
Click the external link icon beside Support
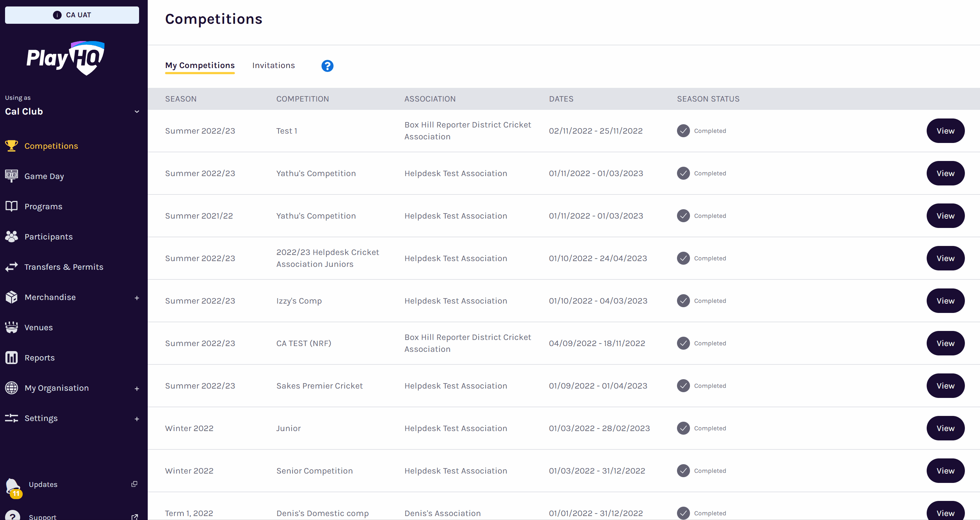(x=135, y=516)
